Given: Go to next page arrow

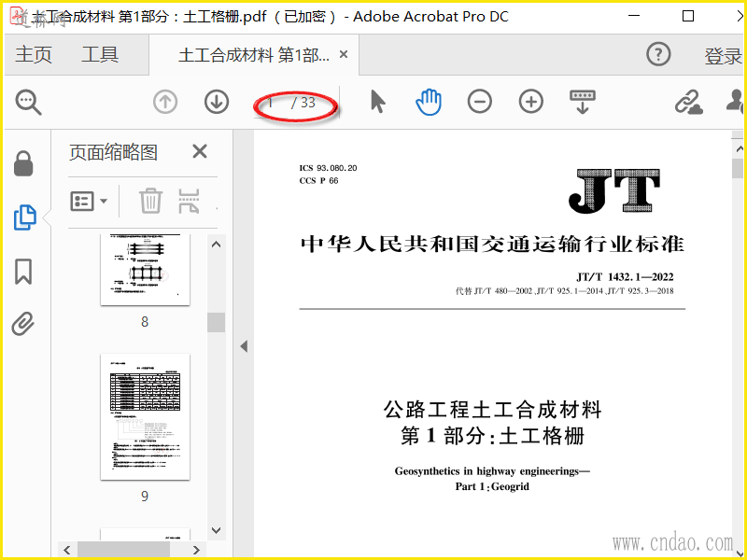Looking at the screenshot, I should (x=217, y=102).
